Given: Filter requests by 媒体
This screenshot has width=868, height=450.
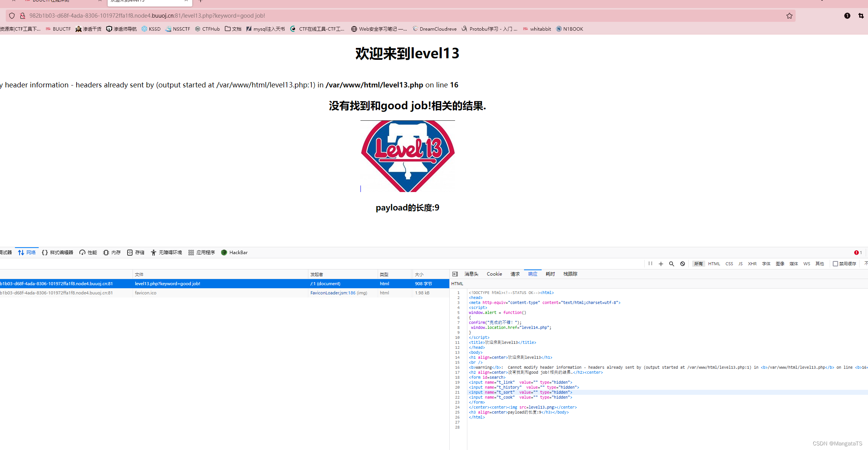Looking at the screenshot, I should [794, 264].
